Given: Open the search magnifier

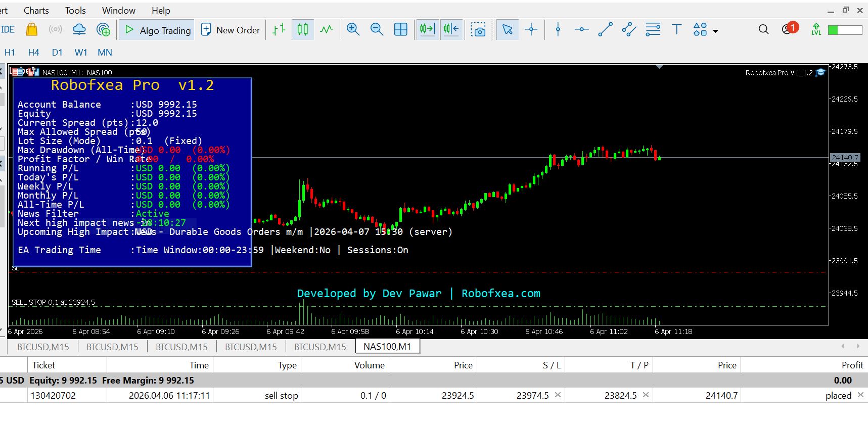Looking at the screenshot, I should click(x=763, y=30).
